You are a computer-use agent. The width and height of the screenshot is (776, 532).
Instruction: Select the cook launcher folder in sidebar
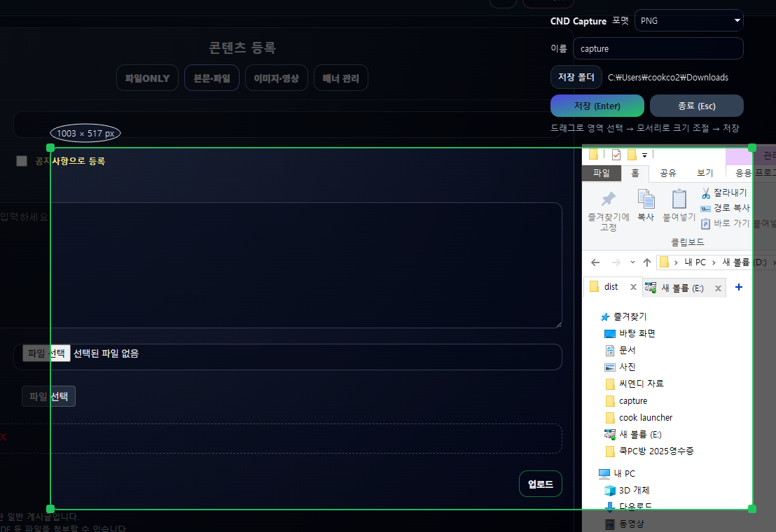click(x=645, y=418)
